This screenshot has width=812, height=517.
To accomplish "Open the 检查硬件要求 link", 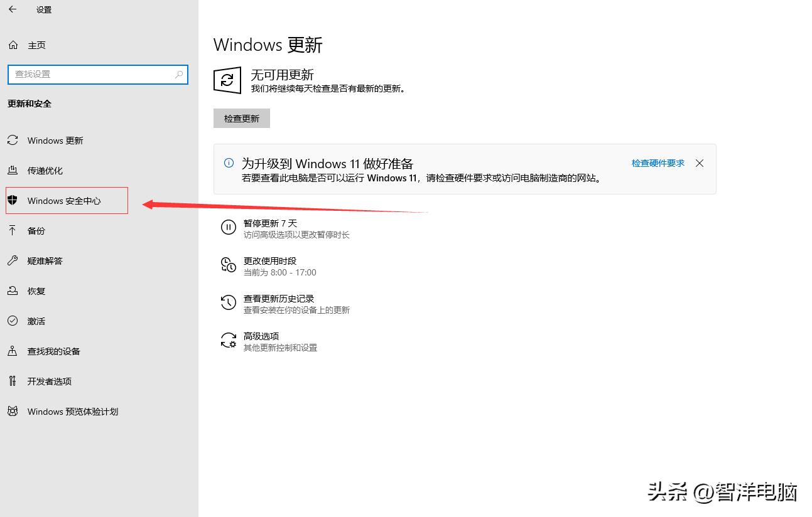I will [657, 163].
